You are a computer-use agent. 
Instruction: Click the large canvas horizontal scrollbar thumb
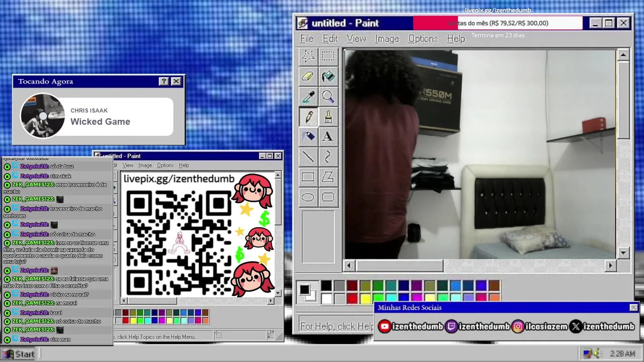tap(399, 265)
